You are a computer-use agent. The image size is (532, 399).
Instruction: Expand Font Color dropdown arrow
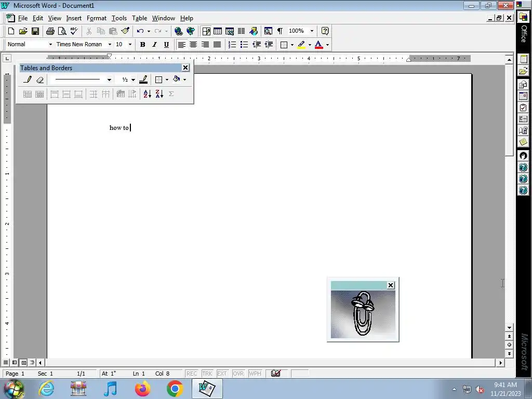click(x=327, y=45)
